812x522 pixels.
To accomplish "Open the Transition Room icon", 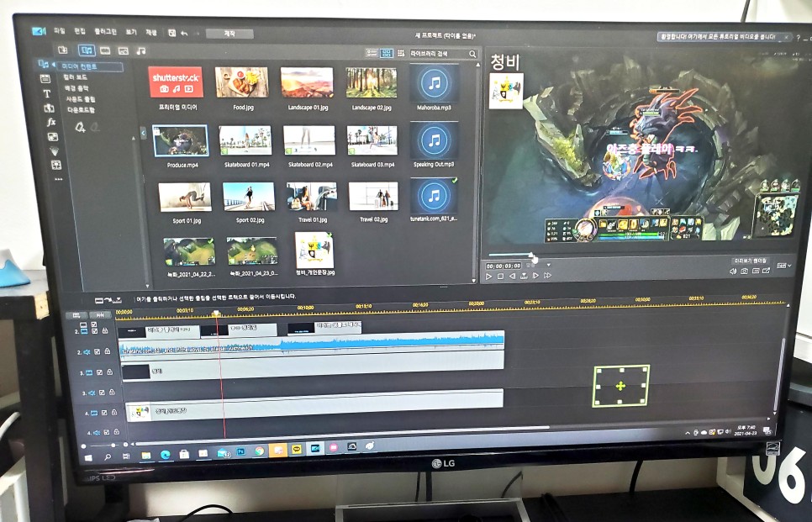I will point(49,108).
